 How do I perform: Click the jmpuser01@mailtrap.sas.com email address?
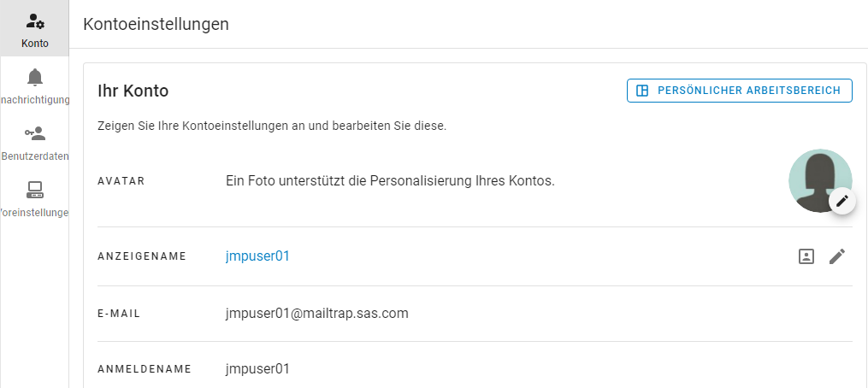[316, 313]
